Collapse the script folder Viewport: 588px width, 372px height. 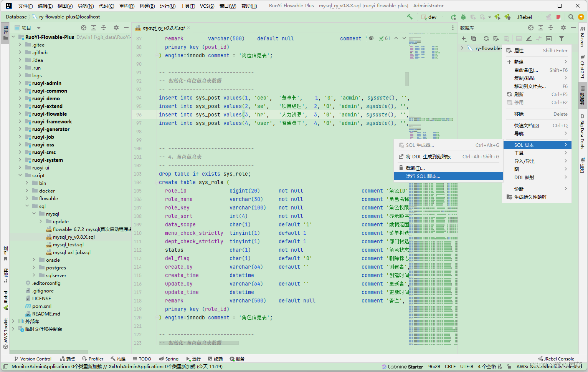20,175
